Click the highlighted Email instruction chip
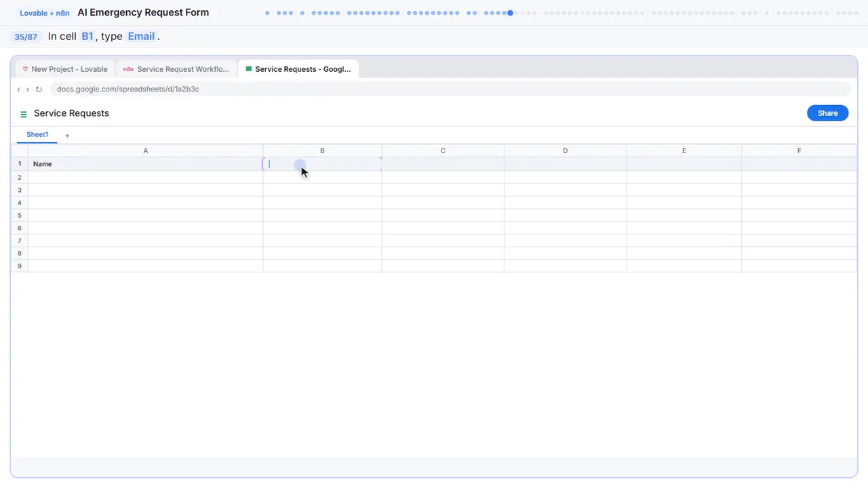868x488 pixels. coord(141,37)
